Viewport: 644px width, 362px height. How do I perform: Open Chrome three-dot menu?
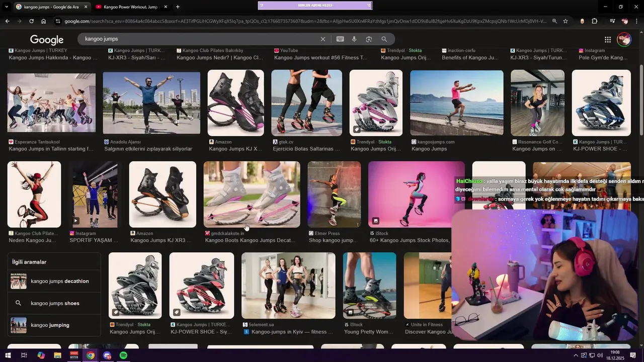pos(637,21)
